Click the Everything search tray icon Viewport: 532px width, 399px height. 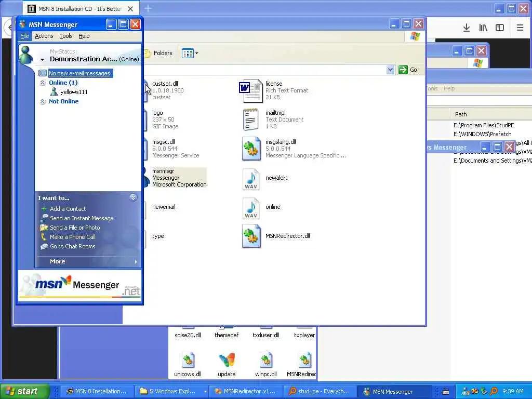[494, 392]
